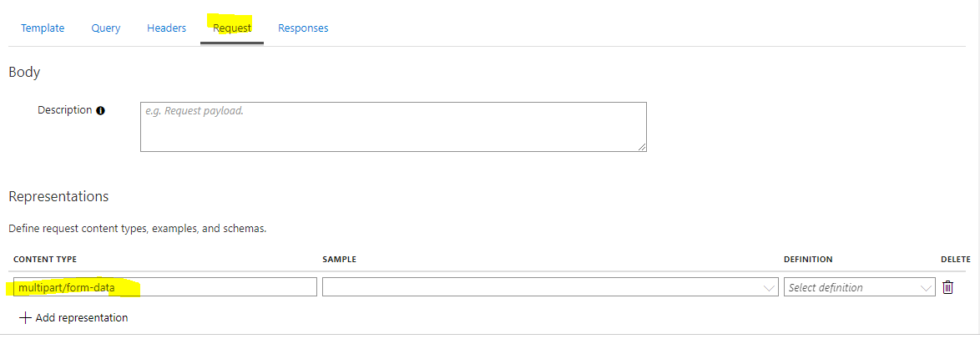The height and width of the screenshot is (349, 980).
Task: Click inside the Select definition combo box
Action: tap(859, 287)
